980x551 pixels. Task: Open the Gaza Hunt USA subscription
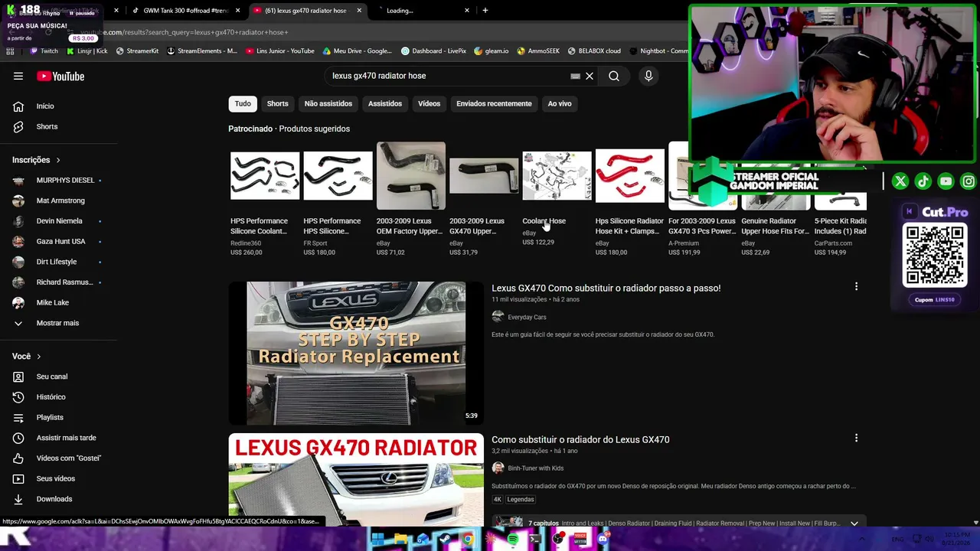(58, 242)
